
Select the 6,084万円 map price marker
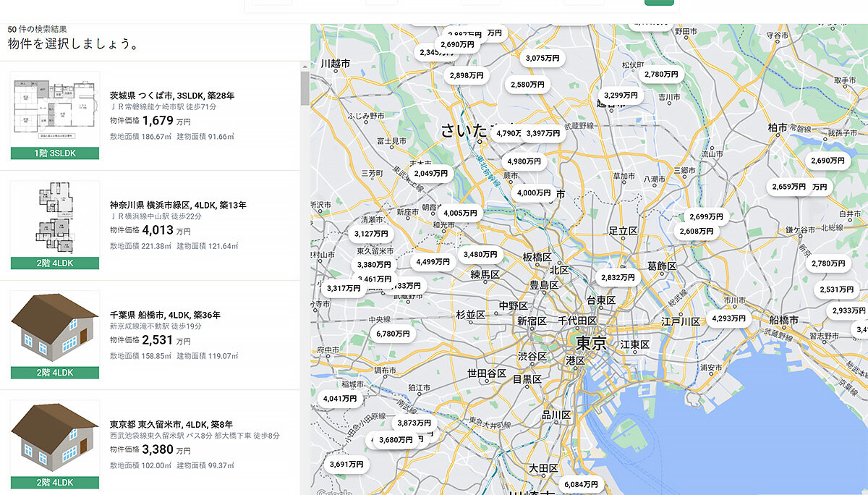[x=582, y=485]
